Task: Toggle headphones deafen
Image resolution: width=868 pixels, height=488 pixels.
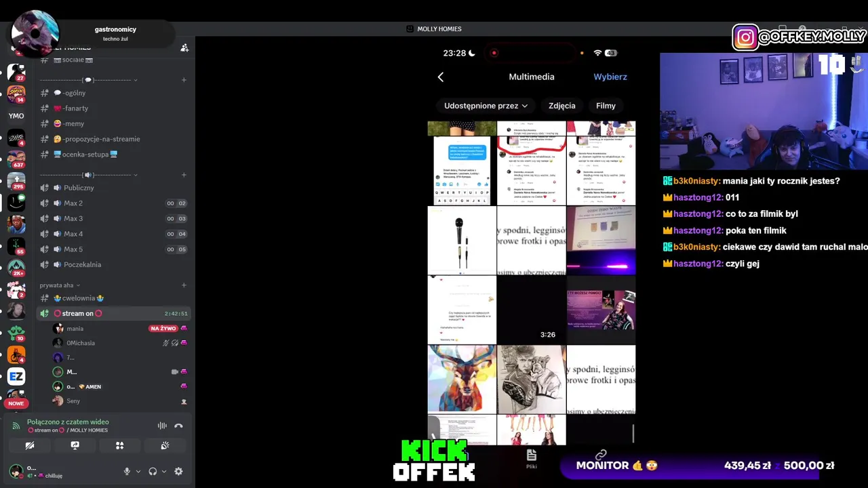Action: point(153,471)
